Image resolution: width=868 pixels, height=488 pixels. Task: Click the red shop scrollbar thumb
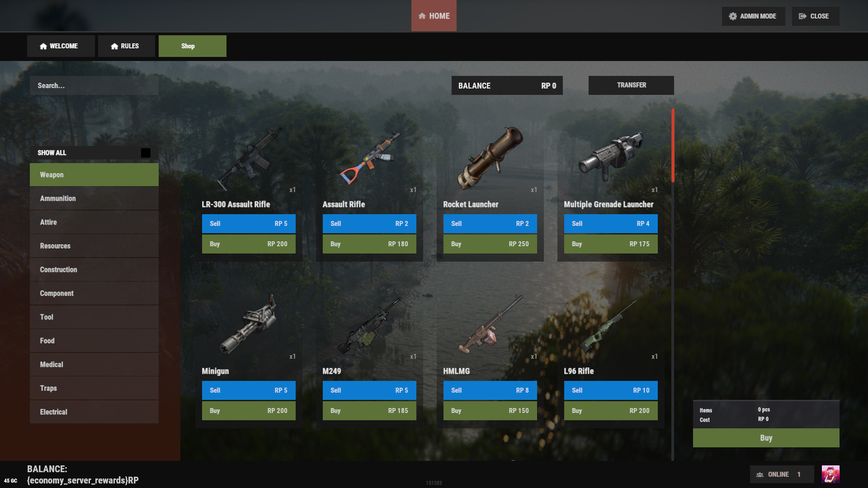point(673,145)
